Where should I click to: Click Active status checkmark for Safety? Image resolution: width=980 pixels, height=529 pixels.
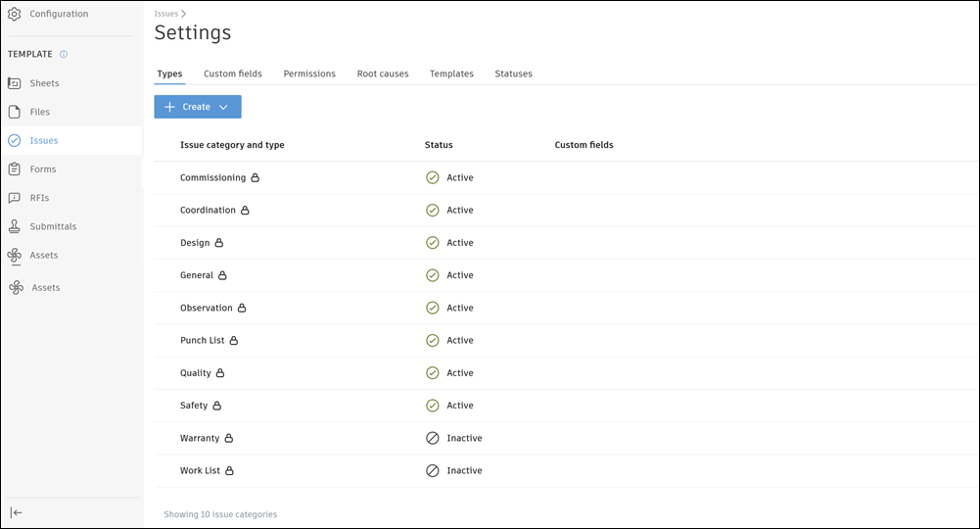[x=433, y=406]
